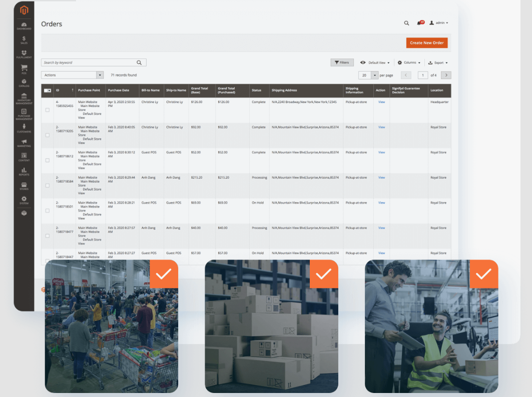The width and height of the screenshot is (532, 397).
Task: View order 2-1580719205
Action: click(382, 127)
